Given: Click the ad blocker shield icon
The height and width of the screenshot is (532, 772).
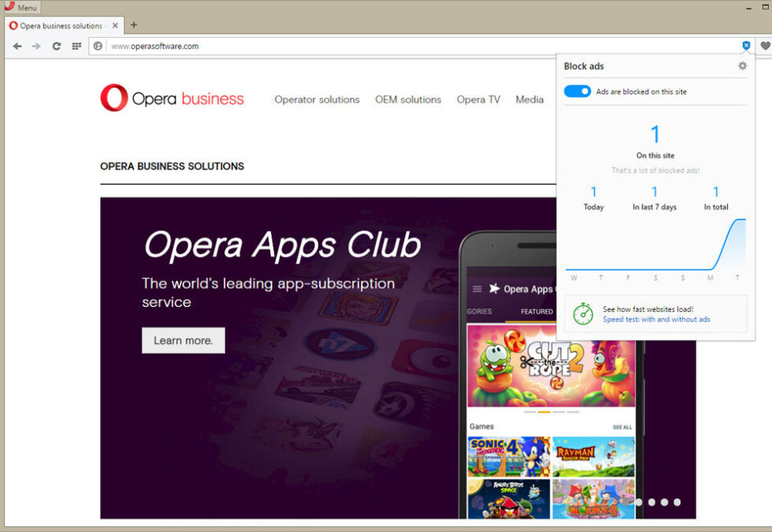Looking at the screenshot, I should point(746,47).
